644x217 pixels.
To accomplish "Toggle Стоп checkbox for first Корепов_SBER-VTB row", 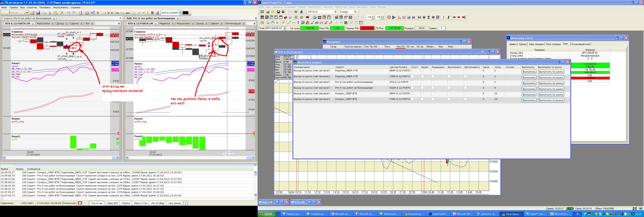I will 412,71.
